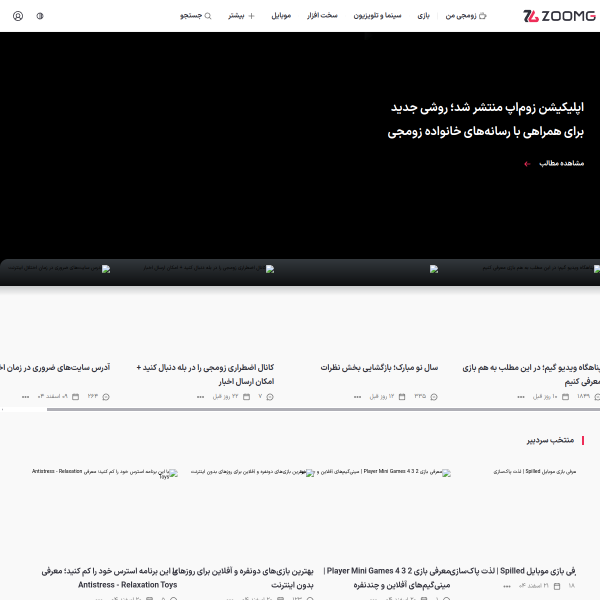Click the مشاهده مطالب link
This screenshot has width=600, height=600.
pos(561,163)
